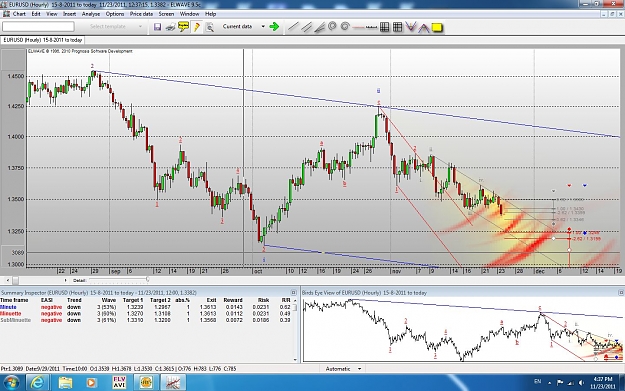The width and height of the screenshot is (625, 391).
Task: Select the downward V pitchfork tool
Action: point(411,27)
